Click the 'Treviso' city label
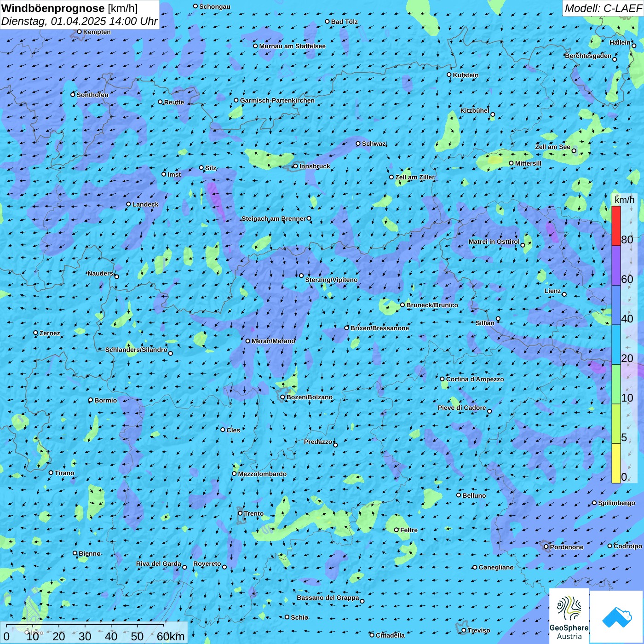 (478, 630)
